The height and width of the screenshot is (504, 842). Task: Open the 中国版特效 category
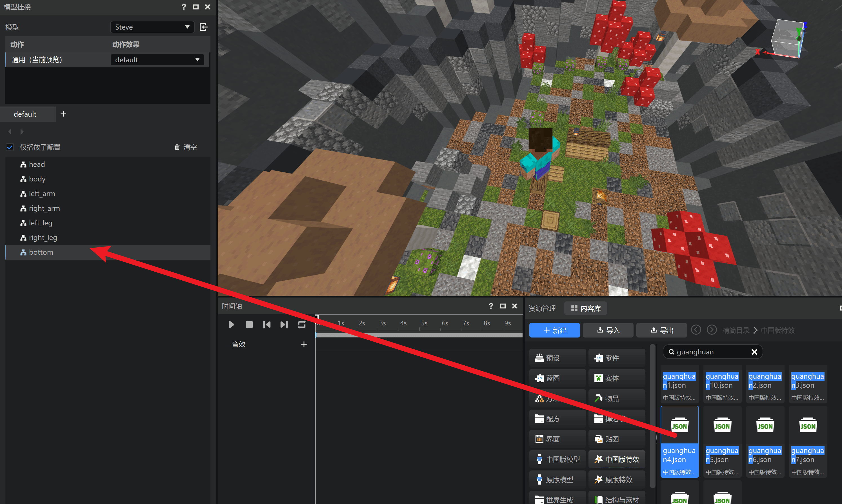(x=617, y=459)
